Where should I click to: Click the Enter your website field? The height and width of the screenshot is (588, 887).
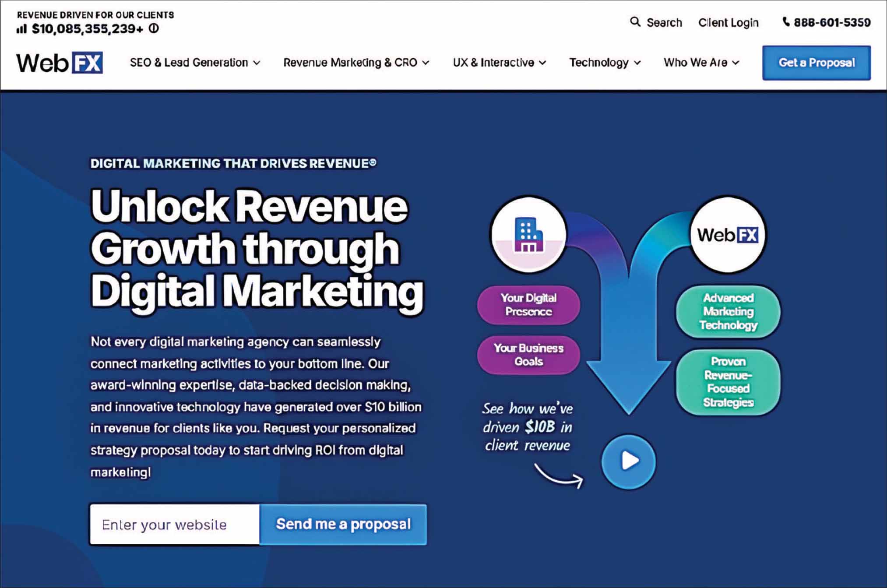[x=175, y=524]
